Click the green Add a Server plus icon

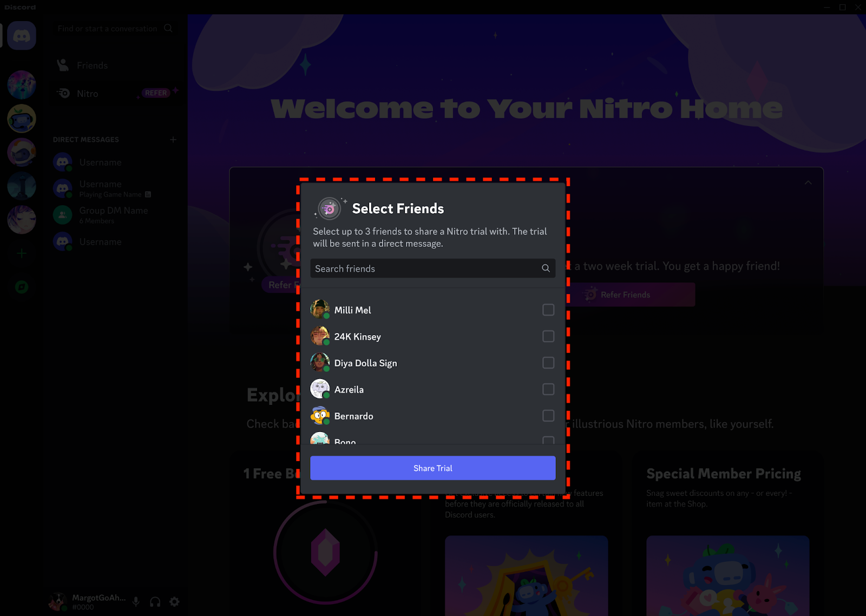[x=21, y=253]
